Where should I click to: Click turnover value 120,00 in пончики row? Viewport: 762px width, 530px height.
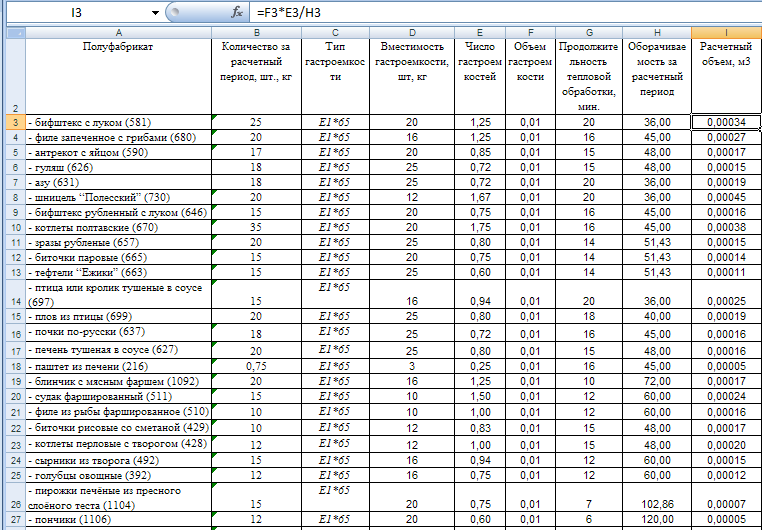point(657,520)
